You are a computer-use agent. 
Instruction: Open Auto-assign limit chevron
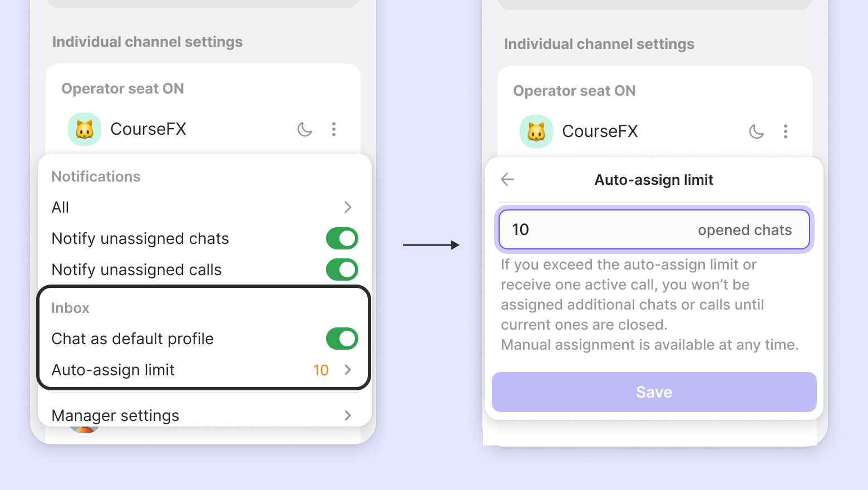pos(348,370)
